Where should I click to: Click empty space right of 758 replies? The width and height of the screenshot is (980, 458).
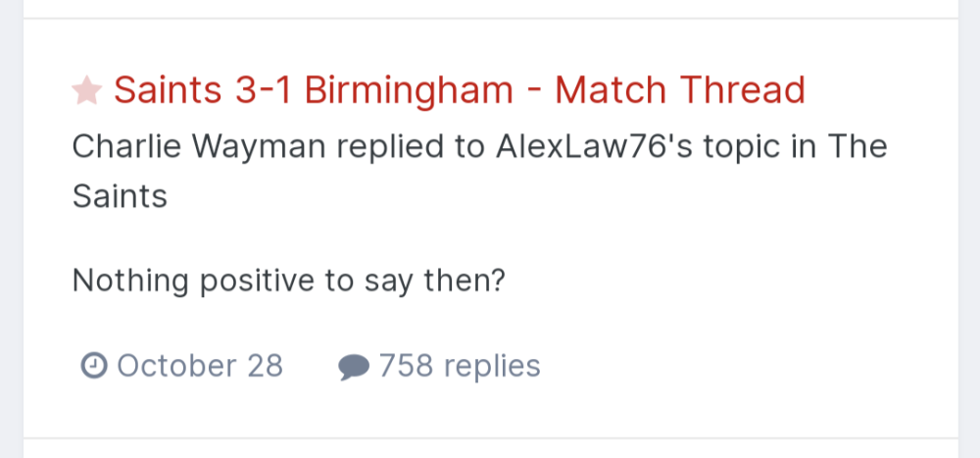coord(735,366)
